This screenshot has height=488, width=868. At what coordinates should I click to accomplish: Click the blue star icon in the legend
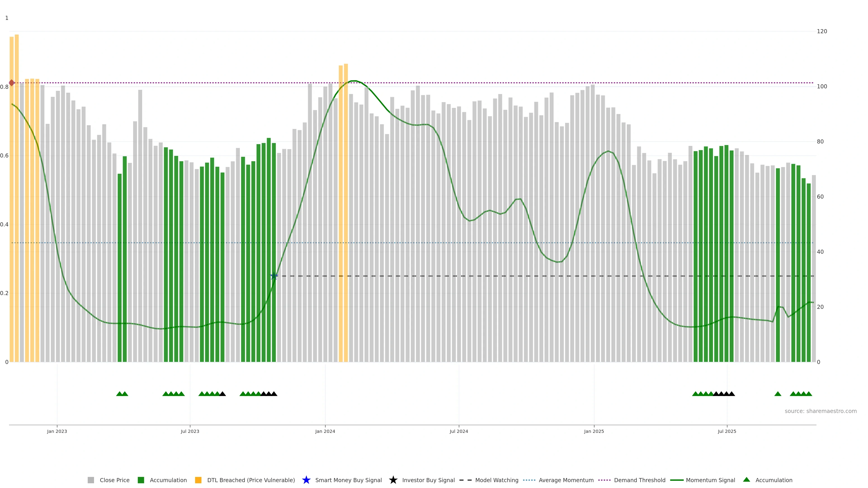306,480
